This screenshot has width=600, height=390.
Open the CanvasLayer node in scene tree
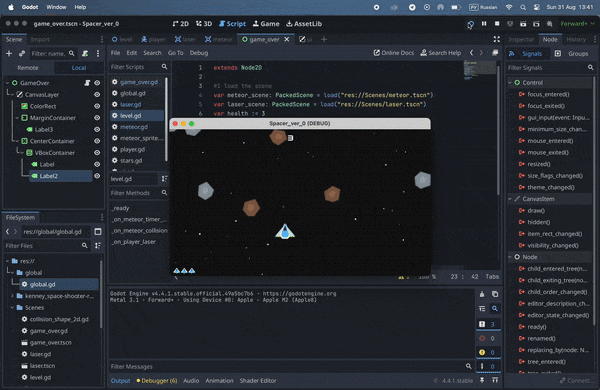click(42, 95)
